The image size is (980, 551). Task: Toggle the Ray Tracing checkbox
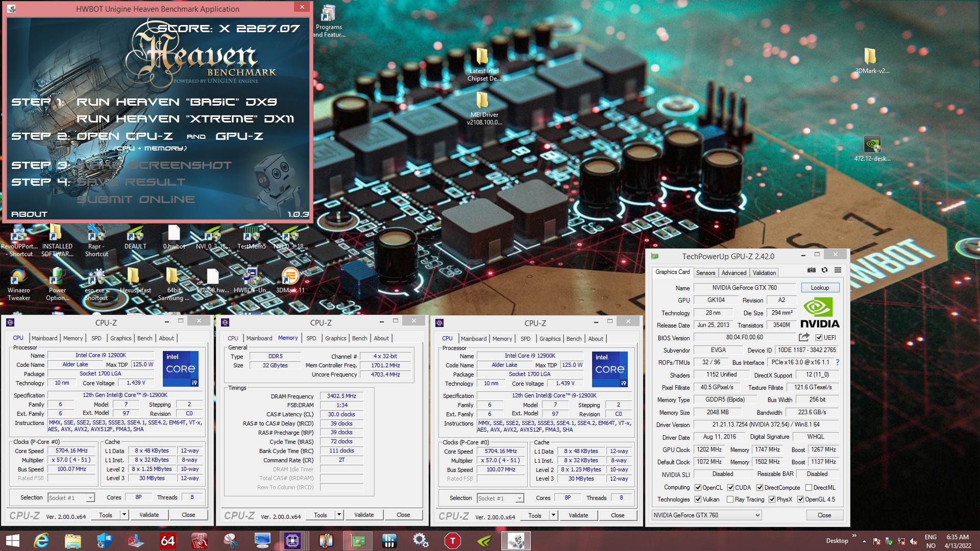730,499
